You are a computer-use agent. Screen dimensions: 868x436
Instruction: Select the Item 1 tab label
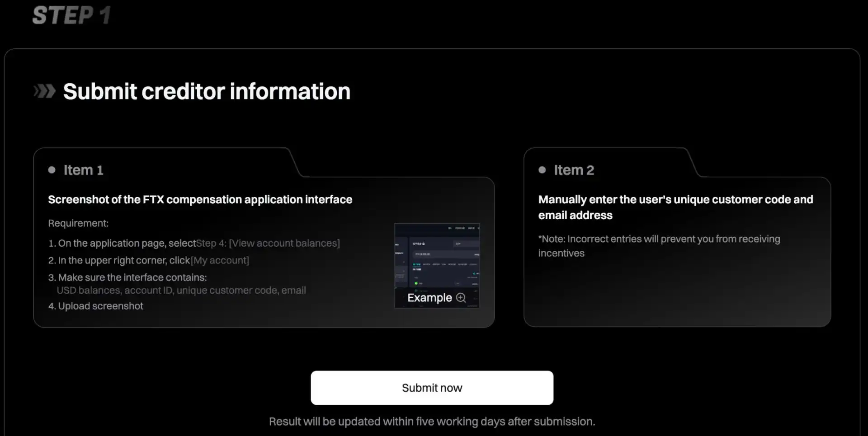83,170
